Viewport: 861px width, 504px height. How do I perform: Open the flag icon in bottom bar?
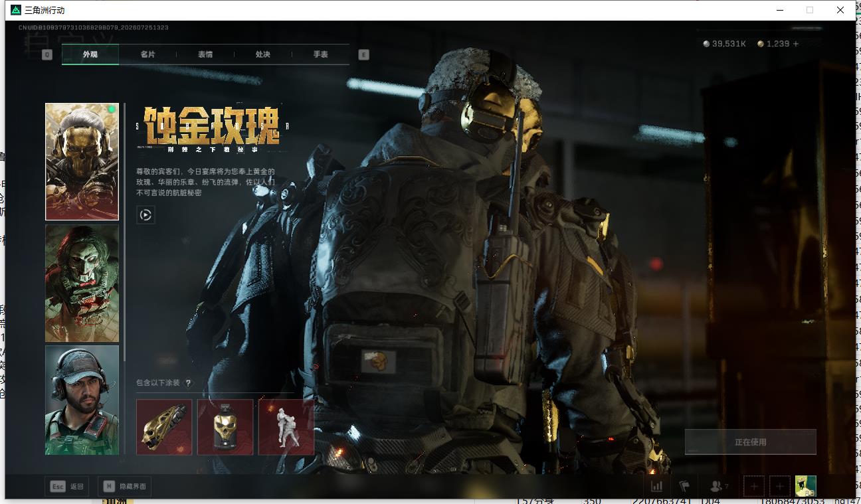click(684, 487)
